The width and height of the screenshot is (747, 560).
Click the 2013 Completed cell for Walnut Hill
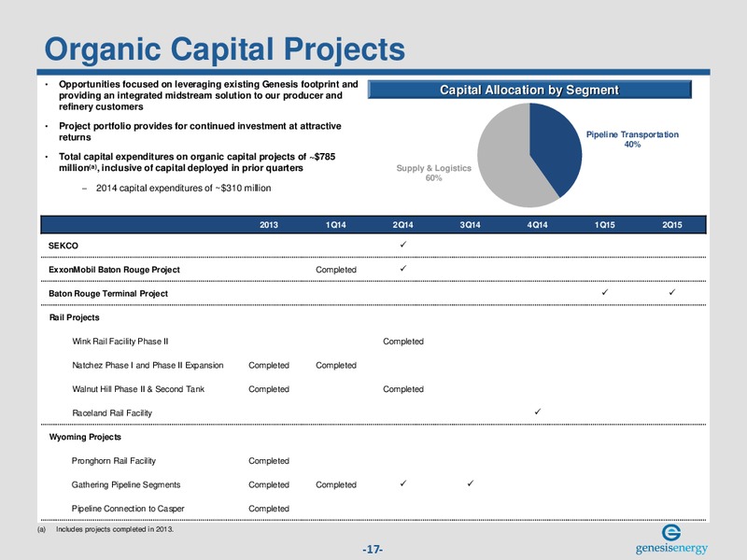click(x=269, y=389)
